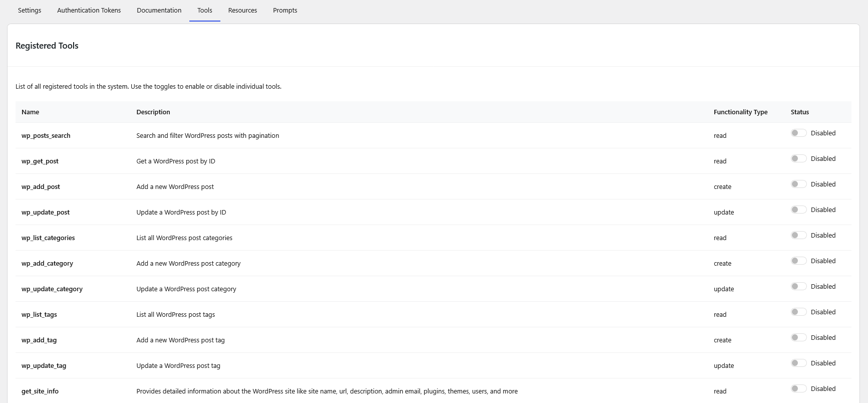Enable wp_update_tag tool switch
The width and height of the screenshot is (868, 403).
[798, 363]
